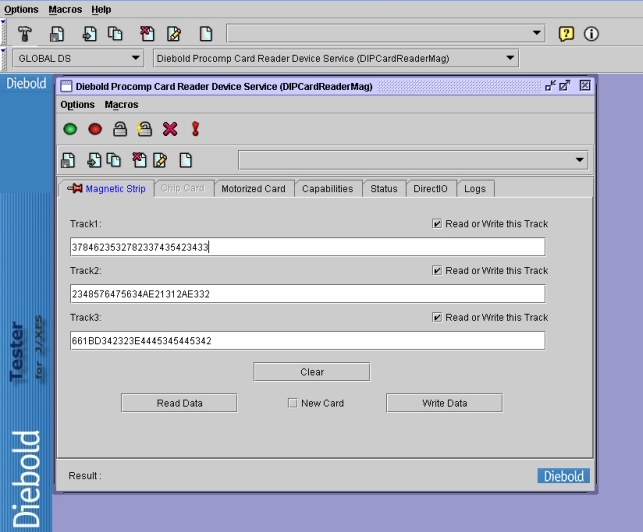Click the main toolbar drag handle grip
Screen dimensions: 643x532
[4, 32]
